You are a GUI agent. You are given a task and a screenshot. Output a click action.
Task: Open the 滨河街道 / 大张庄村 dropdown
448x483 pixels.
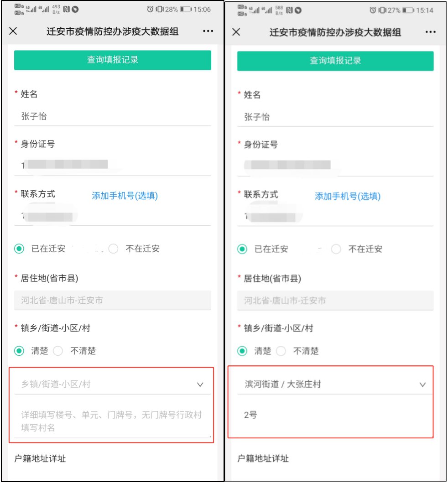point(328,384)
